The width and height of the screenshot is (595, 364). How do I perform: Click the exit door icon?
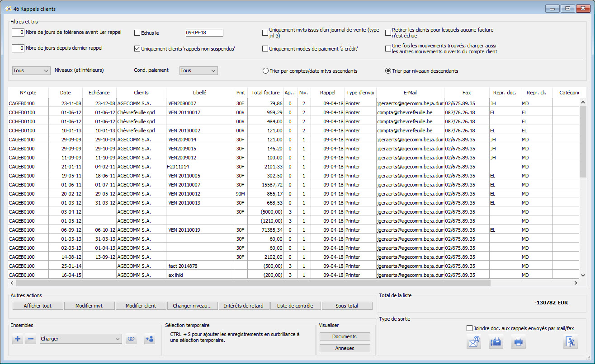[570, 342]
